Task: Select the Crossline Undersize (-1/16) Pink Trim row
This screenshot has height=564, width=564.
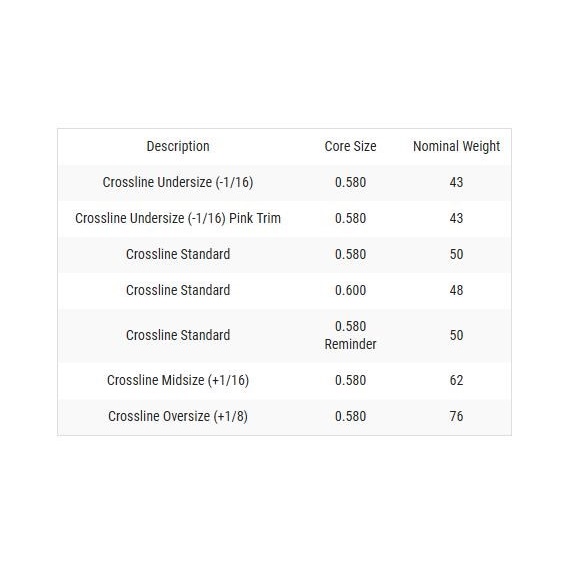Action: click(x=284, y=218)
